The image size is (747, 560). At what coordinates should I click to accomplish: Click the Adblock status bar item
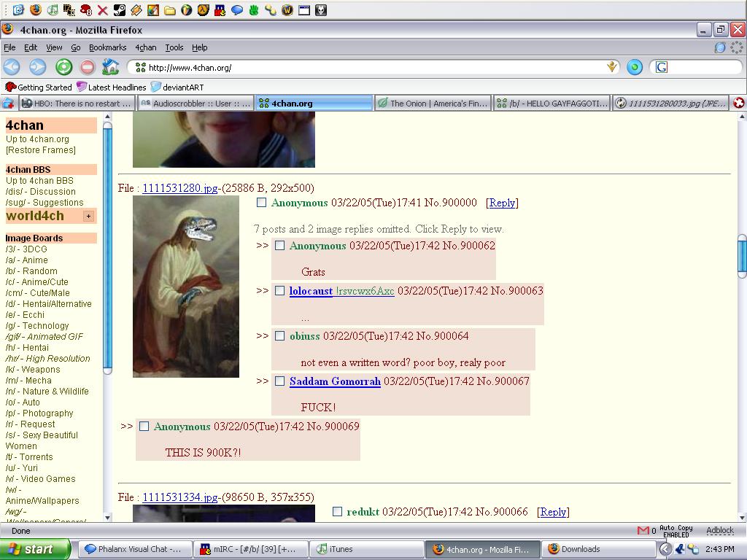719,530
